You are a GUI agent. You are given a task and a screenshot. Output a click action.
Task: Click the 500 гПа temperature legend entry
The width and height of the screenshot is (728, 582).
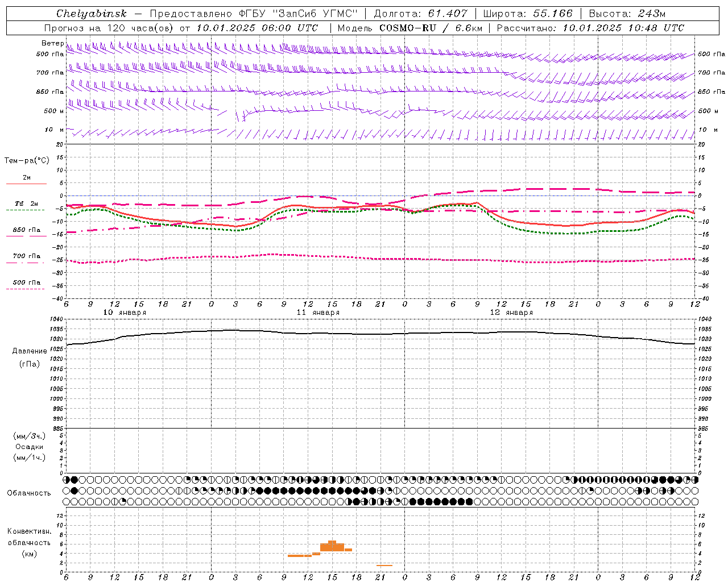[26, 282]
